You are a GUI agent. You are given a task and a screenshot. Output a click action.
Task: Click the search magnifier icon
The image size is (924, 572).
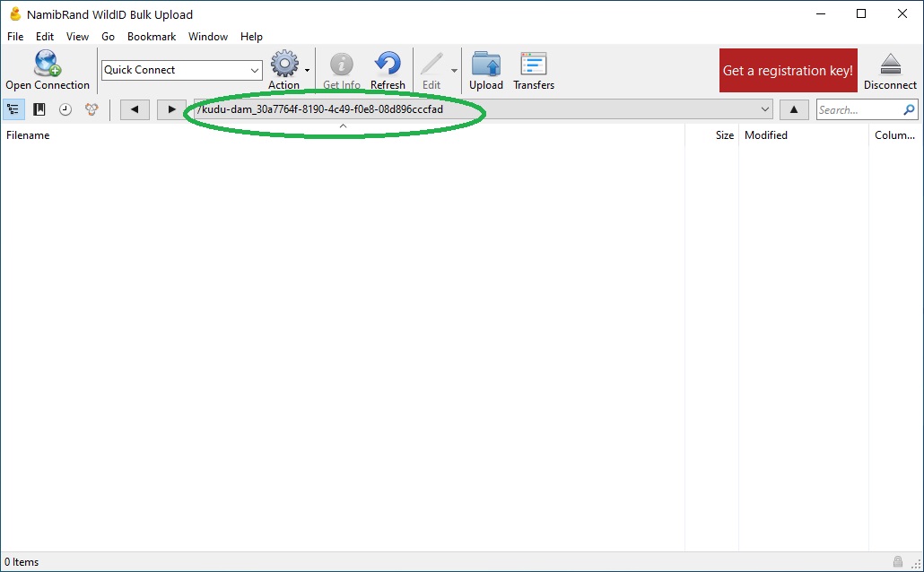(909, 109)
